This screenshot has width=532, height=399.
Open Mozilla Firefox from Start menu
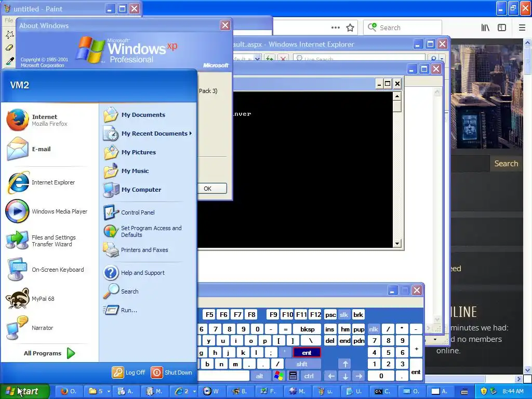(x=37, y=120)
